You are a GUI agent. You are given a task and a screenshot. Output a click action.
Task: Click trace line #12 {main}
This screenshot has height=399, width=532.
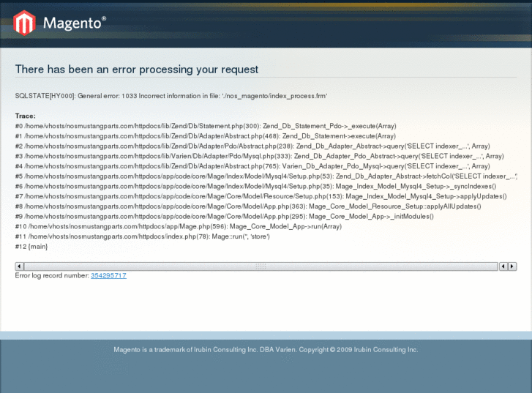31,247
